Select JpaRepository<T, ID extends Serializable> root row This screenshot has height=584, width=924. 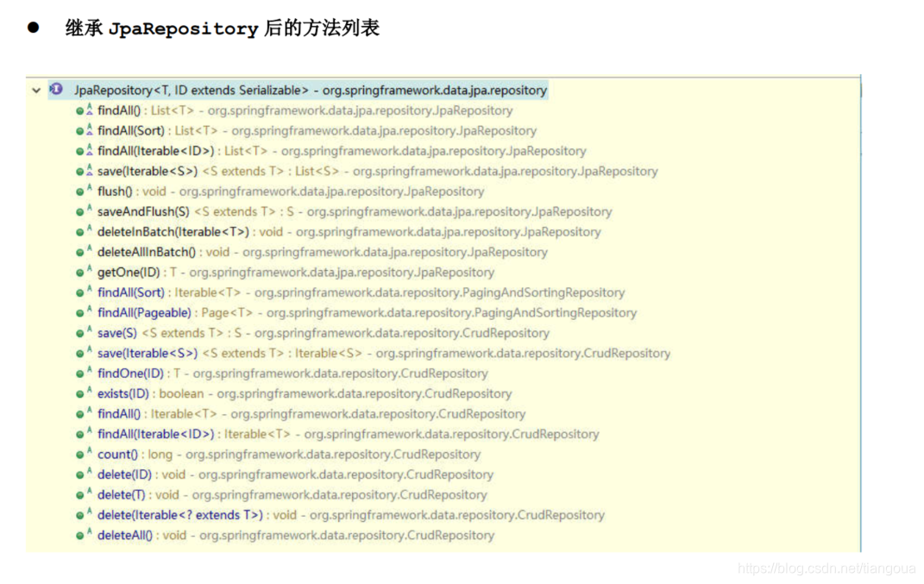(x=299, y=91)
